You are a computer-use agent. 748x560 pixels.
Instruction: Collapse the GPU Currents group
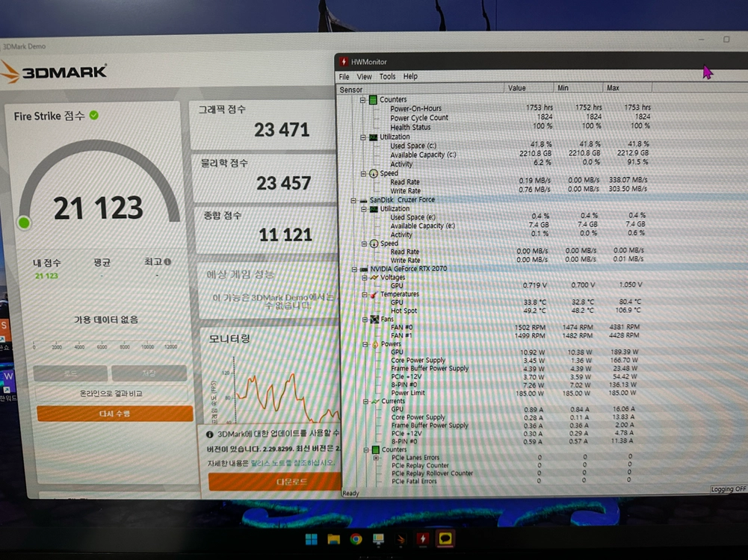pos(366,402)
